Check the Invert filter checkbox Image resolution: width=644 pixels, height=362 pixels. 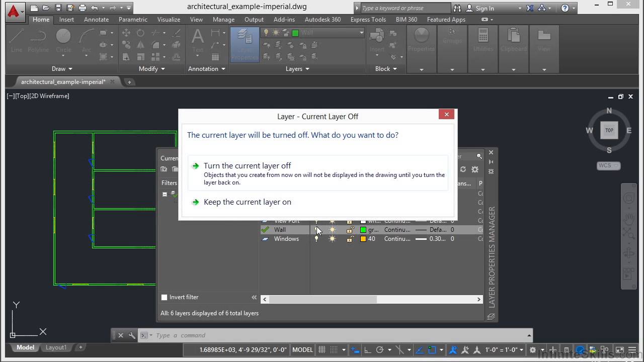[x=164, y=297]
